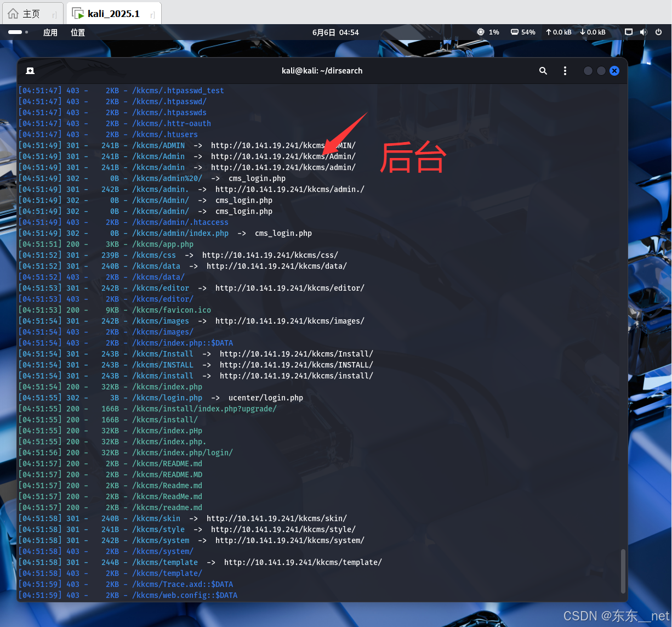Open the 位置 menu in top panel
This screenshot has height=627, width=672.
coord(78,32)
